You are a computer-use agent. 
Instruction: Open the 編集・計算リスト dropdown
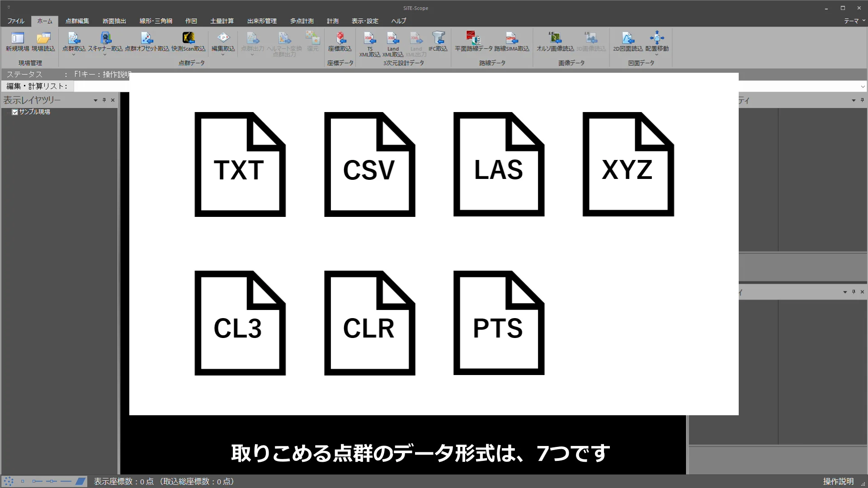tap(862, 86)
